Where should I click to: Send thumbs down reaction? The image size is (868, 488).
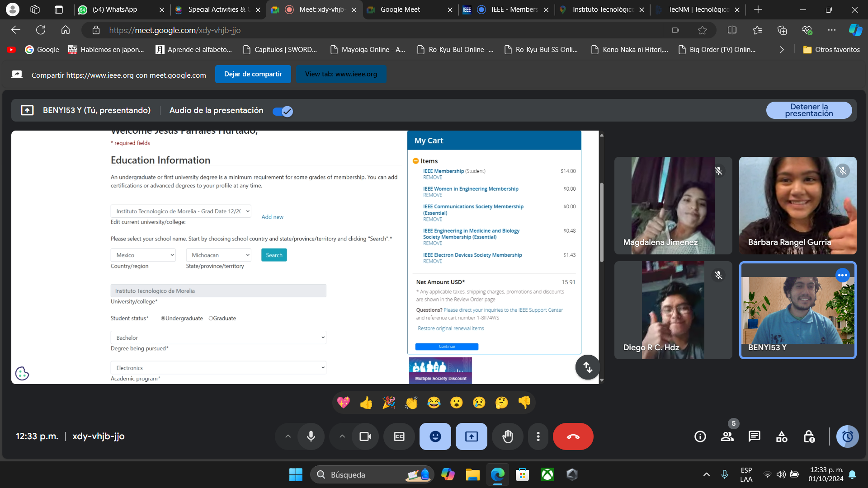coord(524,402)
